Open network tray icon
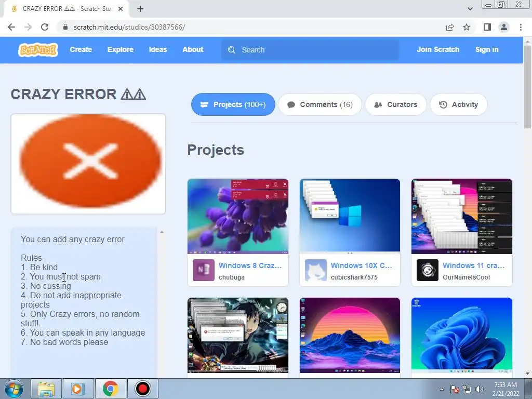Image resolution: width=532 pixels, height=399 pixels. (x=467, y=390)
